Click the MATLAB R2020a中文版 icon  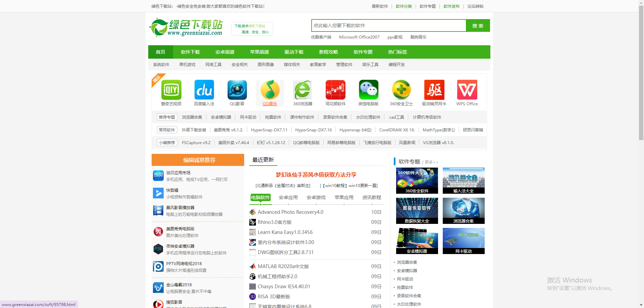(253, 266)
